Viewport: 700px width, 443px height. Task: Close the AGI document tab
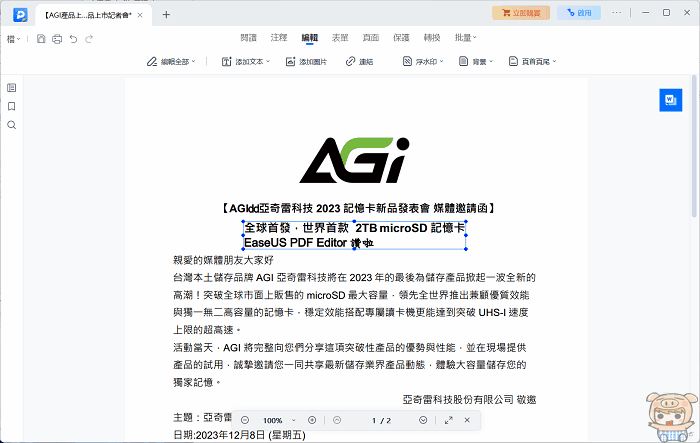point(140,15)
